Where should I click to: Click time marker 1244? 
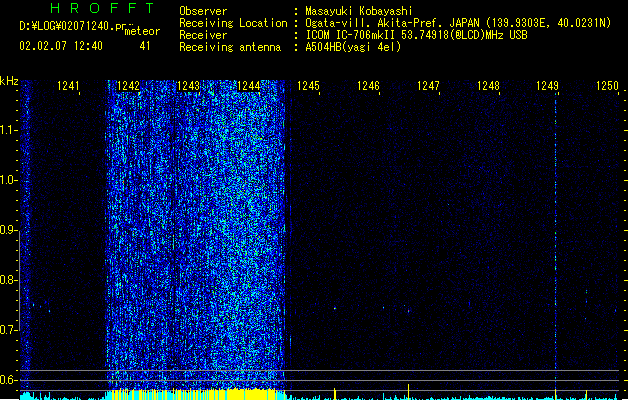248,86
